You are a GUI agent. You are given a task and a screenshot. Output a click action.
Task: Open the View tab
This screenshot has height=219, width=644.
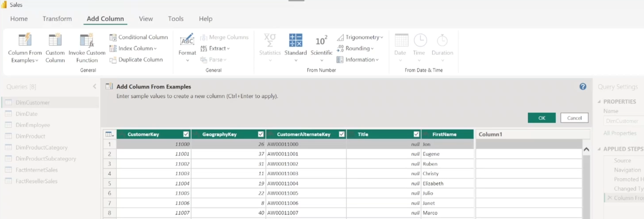146,19
